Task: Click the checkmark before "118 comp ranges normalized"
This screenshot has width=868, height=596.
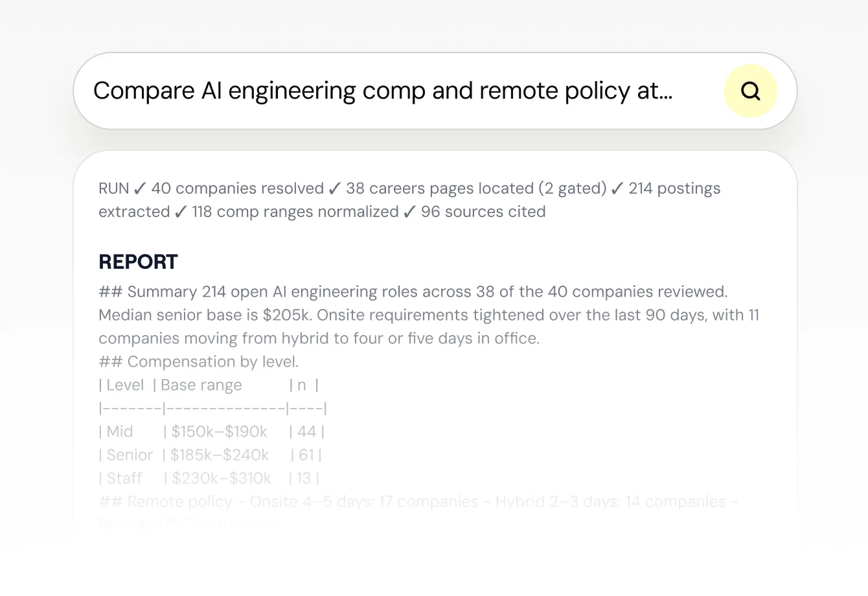Action: [x=181, y=212]
